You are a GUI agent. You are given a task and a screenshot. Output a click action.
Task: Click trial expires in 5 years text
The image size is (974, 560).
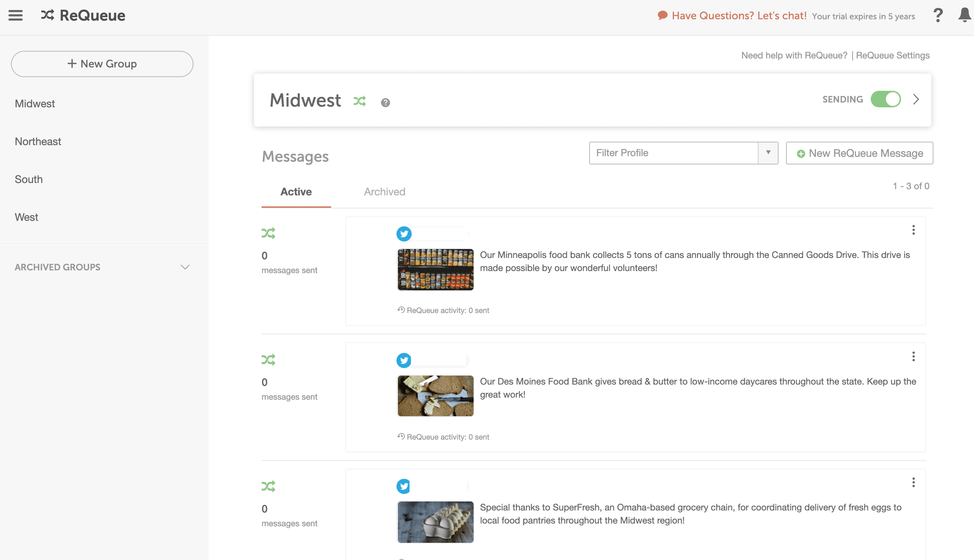point(863,16)
